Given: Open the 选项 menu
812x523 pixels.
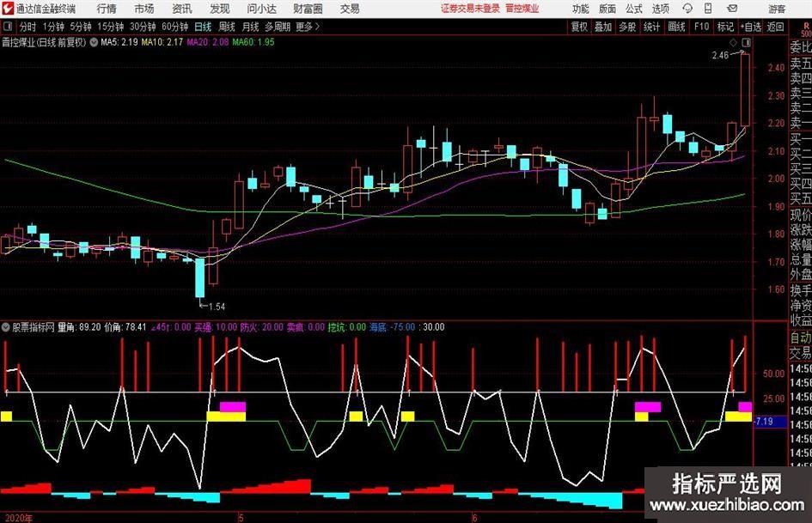Looking at the screenshot, I should [x=660, y=9].
